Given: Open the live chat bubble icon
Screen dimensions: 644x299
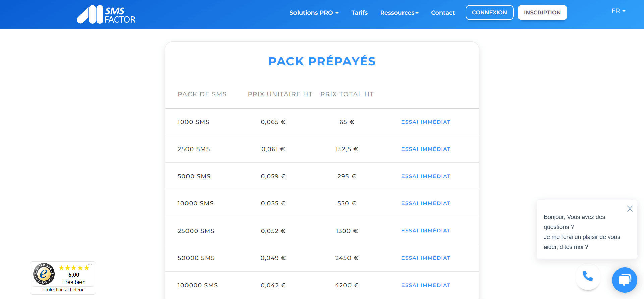Looking at the screenshot, I should coord(624,280).
